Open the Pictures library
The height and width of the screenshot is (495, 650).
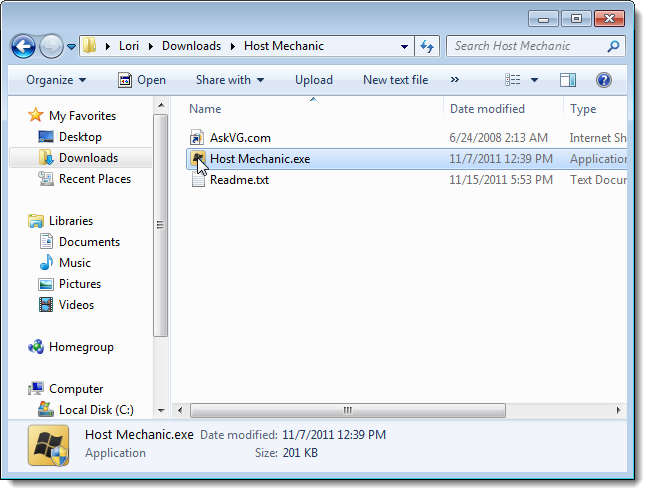(x=80, y=284)
